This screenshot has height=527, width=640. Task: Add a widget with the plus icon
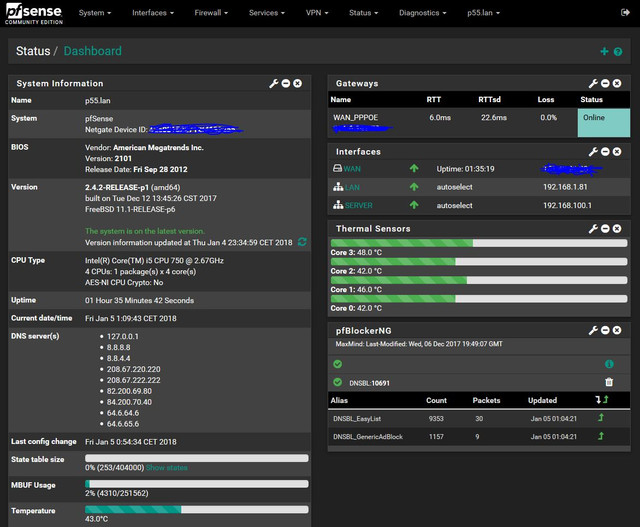604,51
